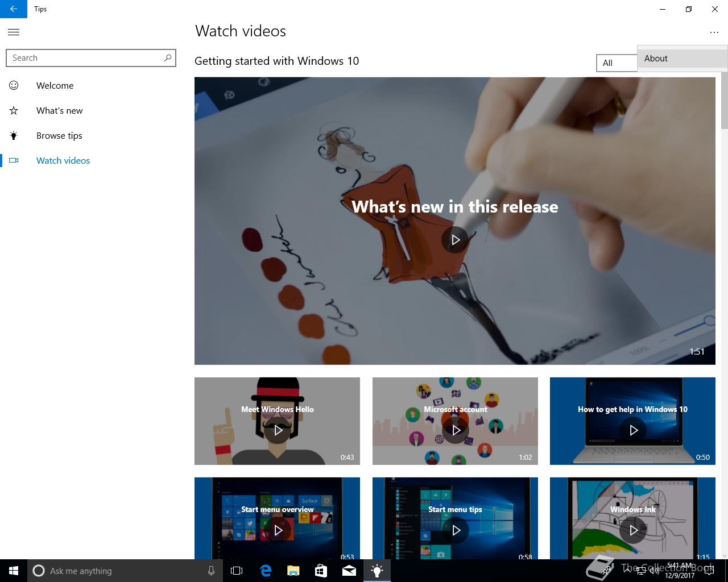This screenshot has height=582, width=728.
Task: Open the What's new section
Action: pos(91,111)
